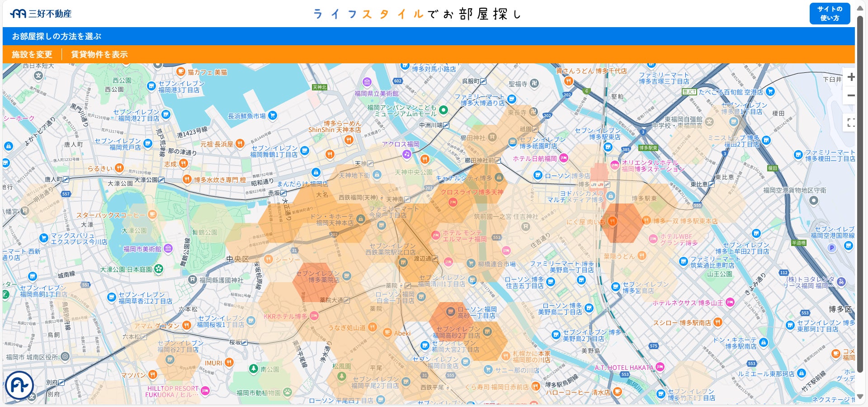
Task: Select the 福岡縣護國神社 shrine marker
Action: (x=193, y=280)
